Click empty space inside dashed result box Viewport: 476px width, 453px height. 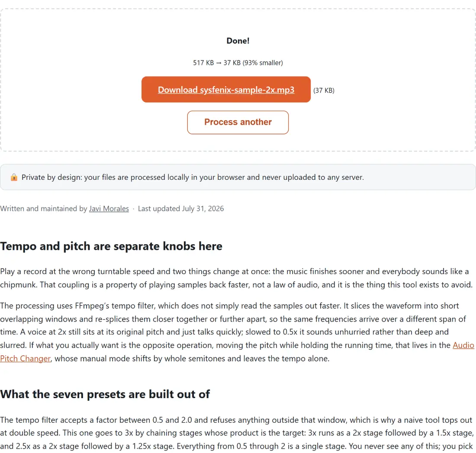tap(76, 91)
